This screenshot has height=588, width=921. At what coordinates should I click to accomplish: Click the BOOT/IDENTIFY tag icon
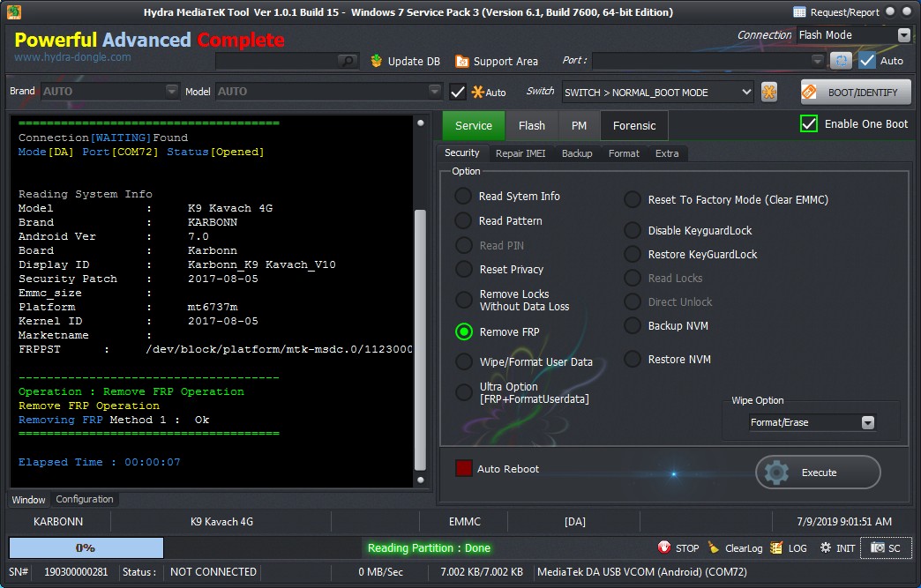[x=809, y=93]
